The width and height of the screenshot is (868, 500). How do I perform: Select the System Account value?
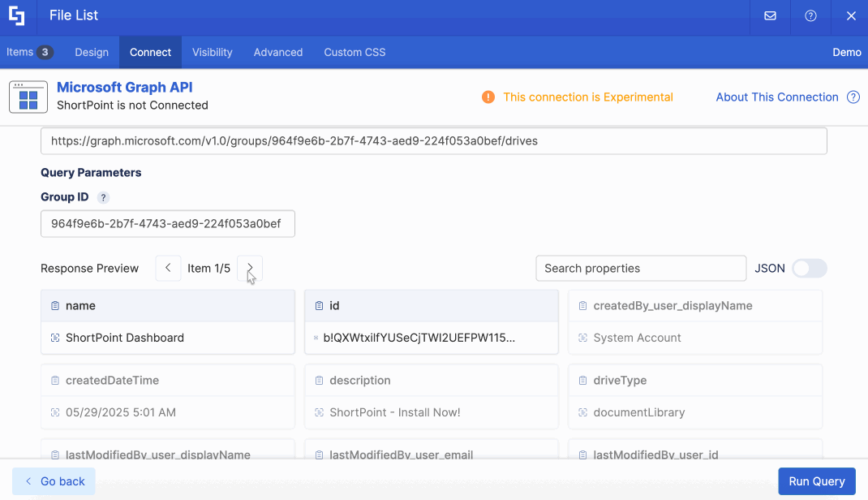pyautogui.click(x=637, y=338)
